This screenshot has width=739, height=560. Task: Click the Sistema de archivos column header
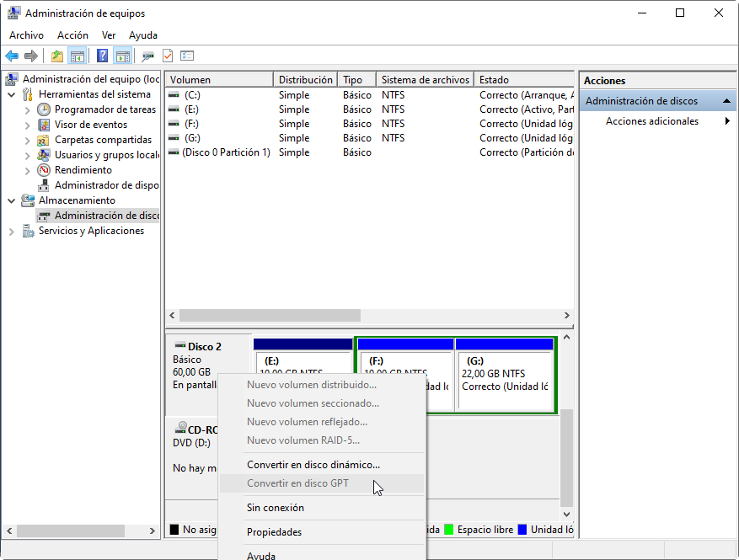pyautogui.click(x=425, y=80)
